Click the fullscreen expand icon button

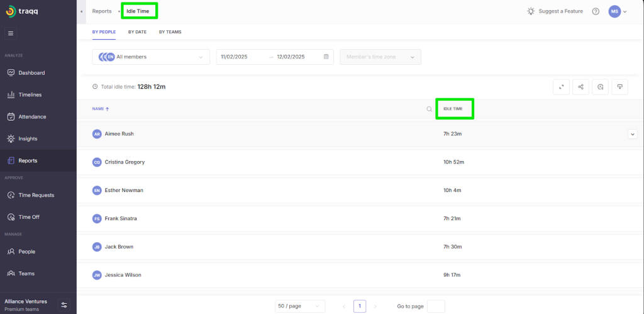pos(561,87)
